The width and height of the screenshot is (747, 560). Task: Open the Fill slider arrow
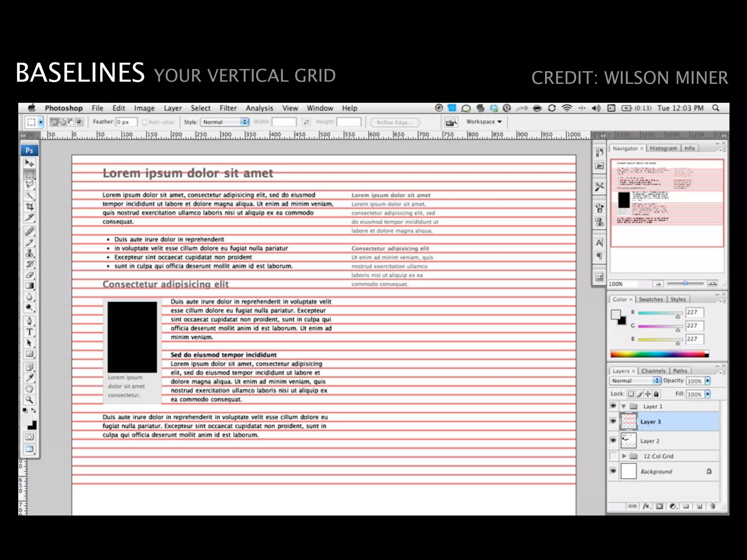tap(708, 394)
